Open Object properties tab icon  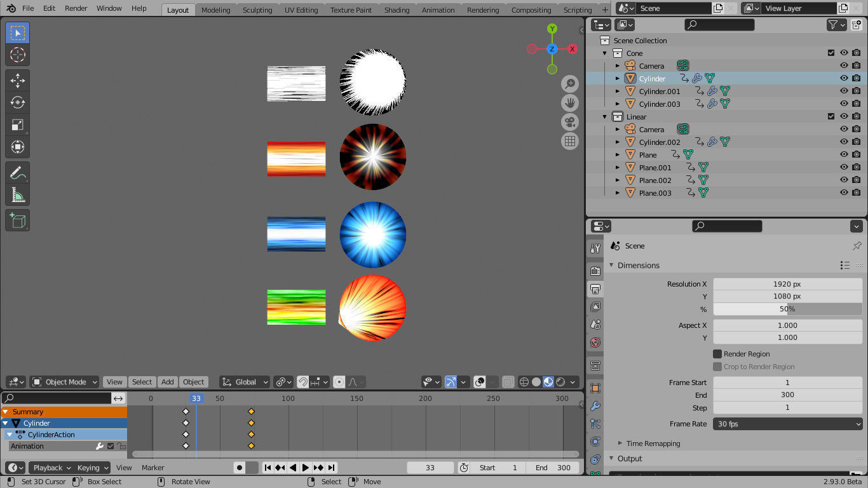pos(595,388)
